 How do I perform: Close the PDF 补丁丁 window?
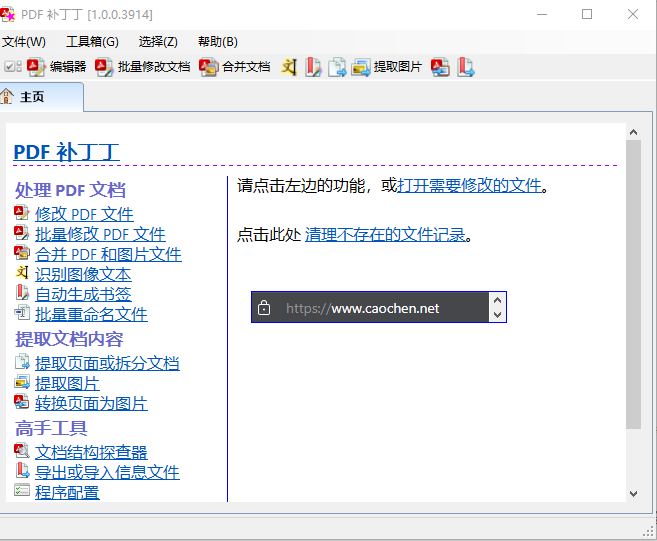(633, 14)
